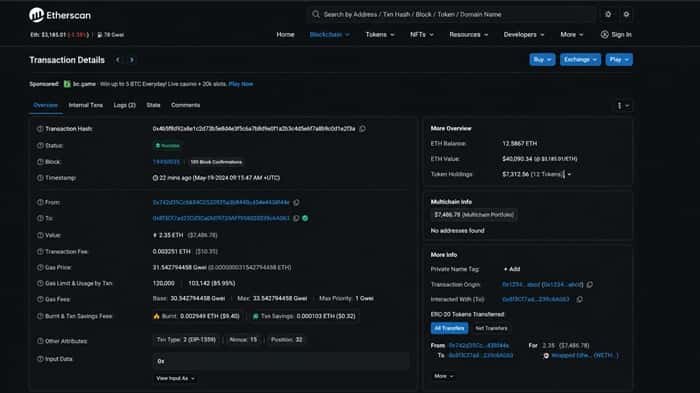Focus the address search input field

[451, 14]
